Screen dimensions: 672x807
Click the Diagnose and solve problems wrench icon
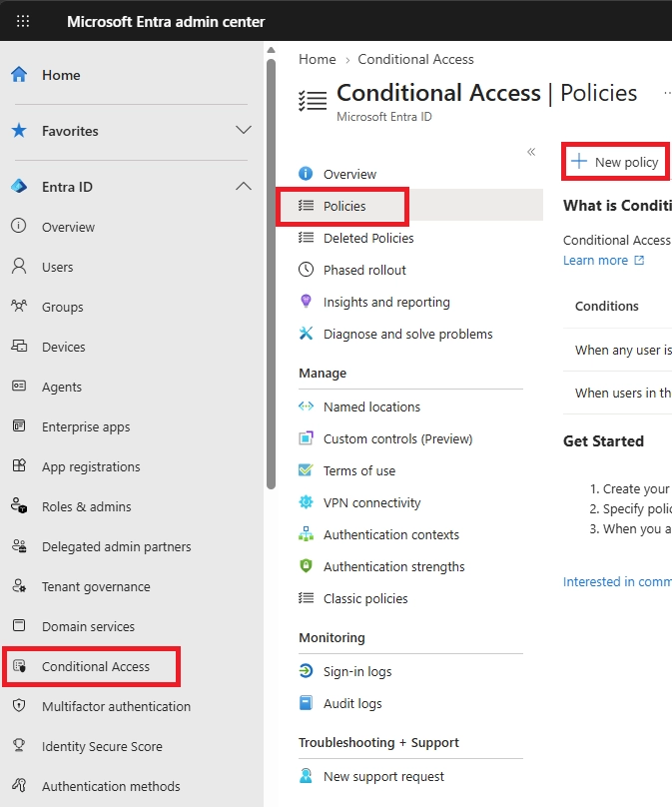click(x=306, y=334)
